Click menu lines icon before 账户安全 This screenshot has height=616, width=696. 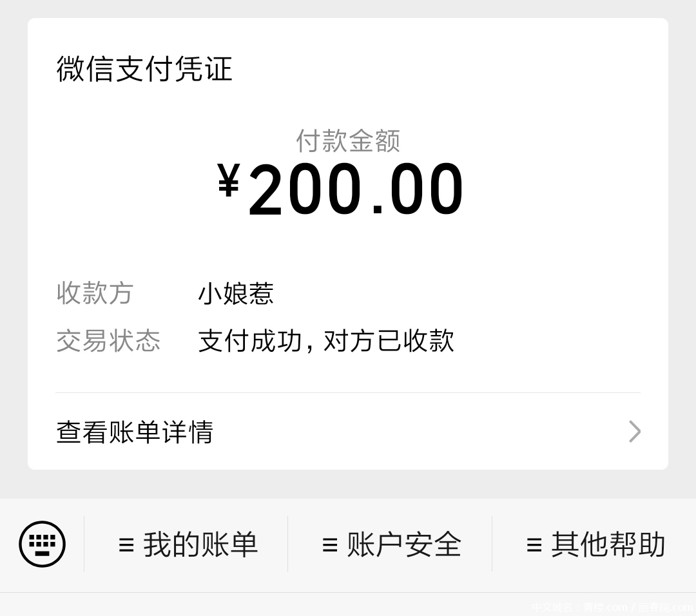pyautogui.click(x=330, y=545)
